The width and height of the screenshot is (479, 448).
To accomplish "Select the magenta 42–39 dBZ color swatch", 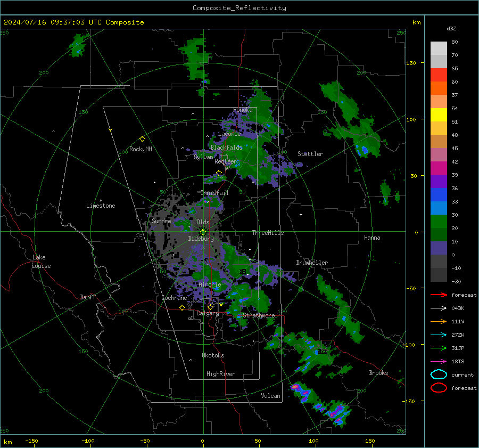I will [x=439, y=168].
